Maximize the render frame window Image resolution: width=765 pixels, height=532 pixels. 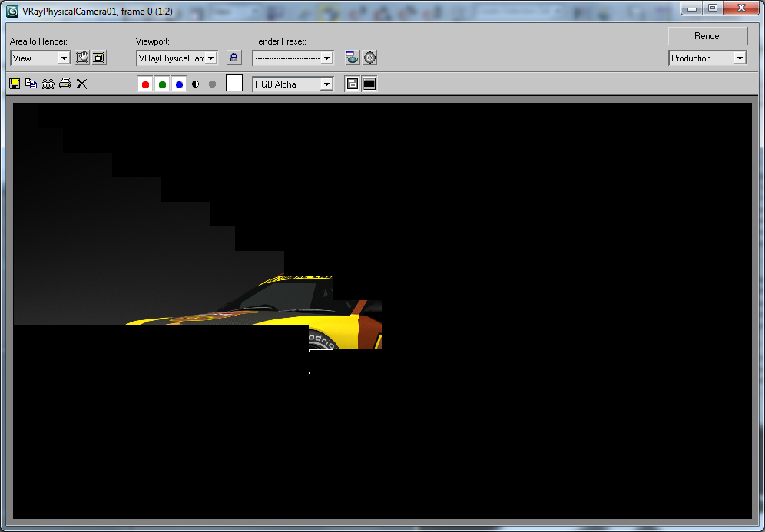pos(713,8)
